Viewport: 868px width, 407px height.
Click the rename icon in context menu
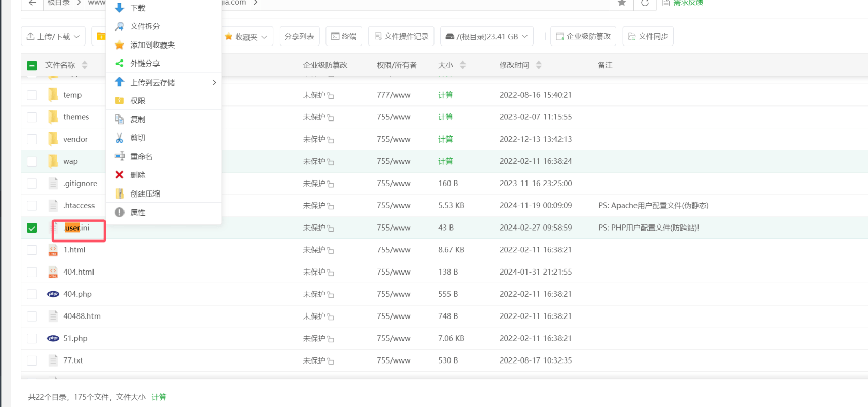tap(119, 156)
